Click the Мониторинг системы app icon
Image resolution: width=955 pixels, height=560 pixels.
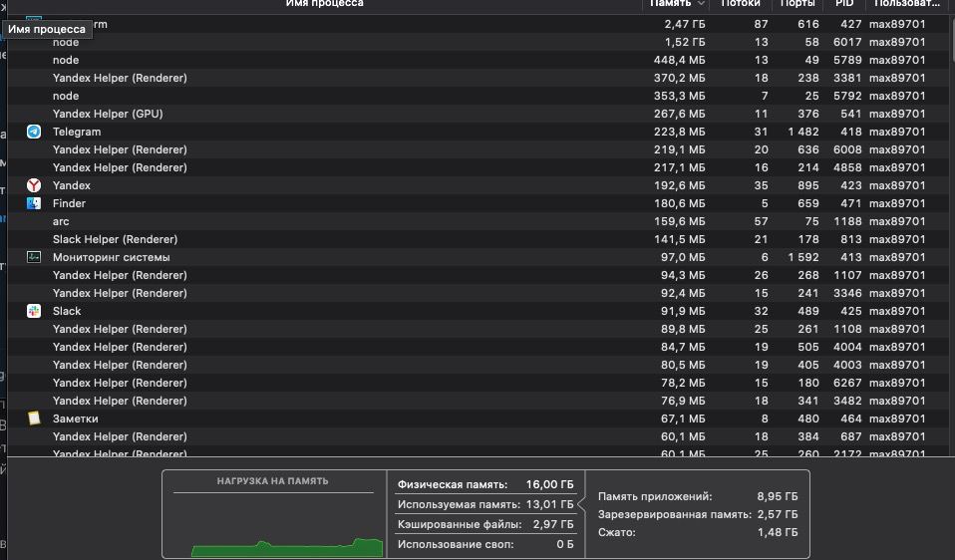click(34, 257)
